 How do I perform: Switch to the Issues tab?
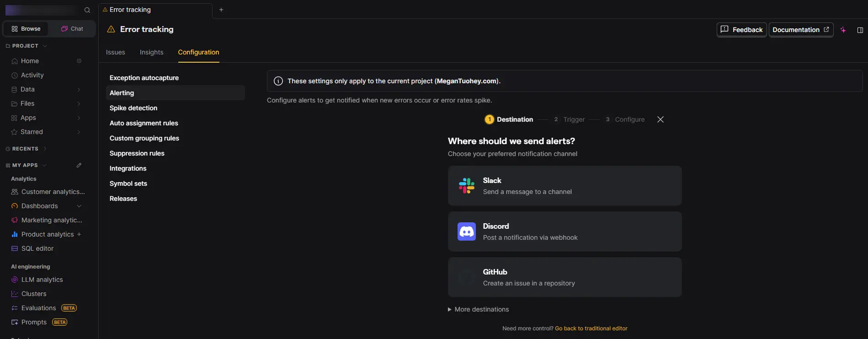116,52
